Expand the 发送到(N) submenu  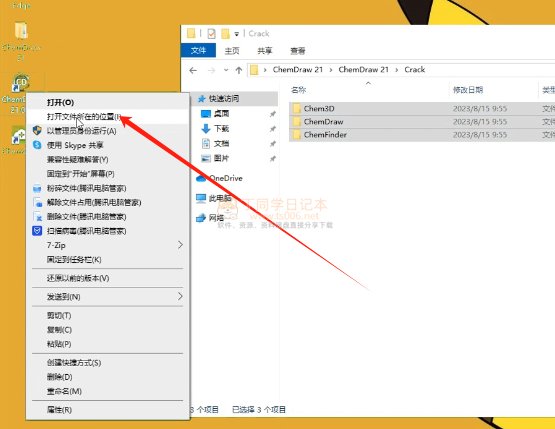coord(108,297)
